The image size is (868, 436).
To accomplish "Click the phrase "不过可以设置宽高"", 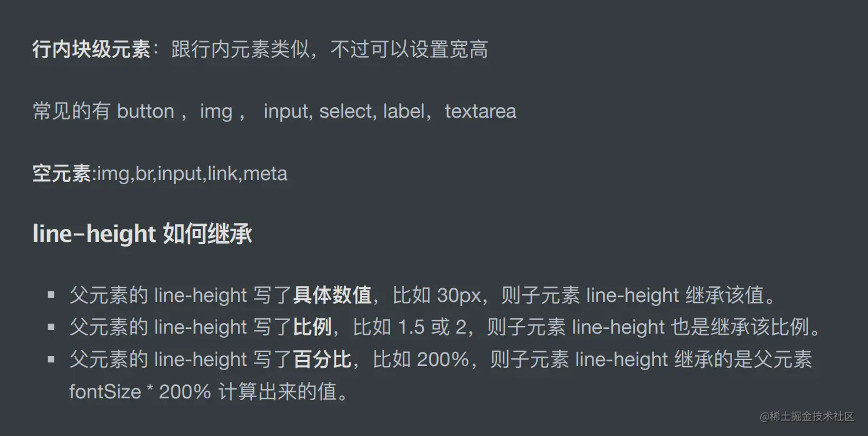I will [x=409, y=49].
